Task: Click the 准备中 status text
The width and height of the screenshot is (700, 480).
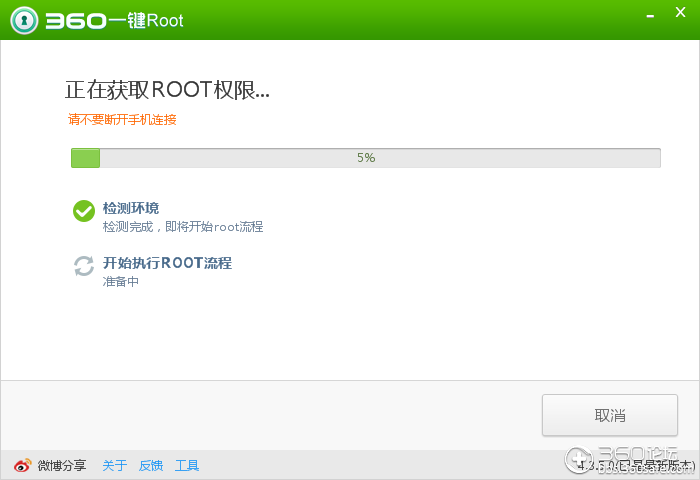Action: 121,282
